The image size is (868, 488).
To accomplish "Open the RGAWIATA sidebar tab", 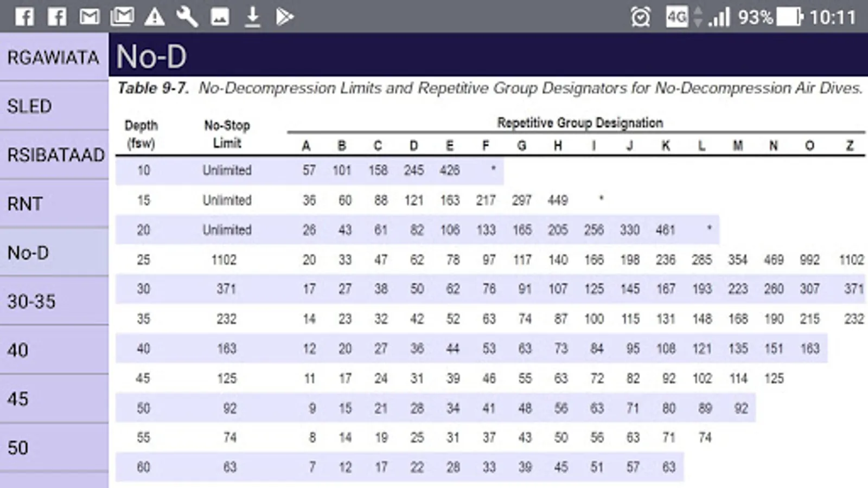I will click(54, 57).
